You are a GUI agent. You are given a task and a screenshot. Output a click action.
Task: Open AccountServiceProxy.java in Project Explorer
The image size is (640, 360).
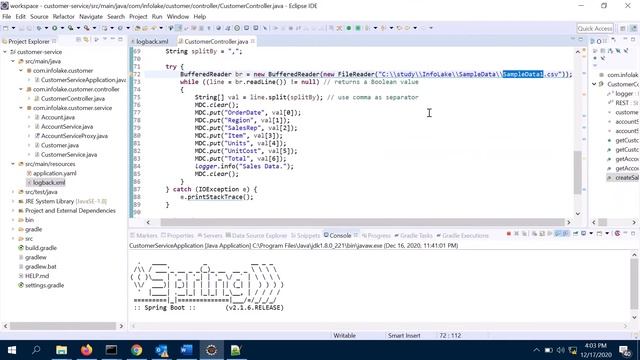pyautogui.click(x=74, y=136)
